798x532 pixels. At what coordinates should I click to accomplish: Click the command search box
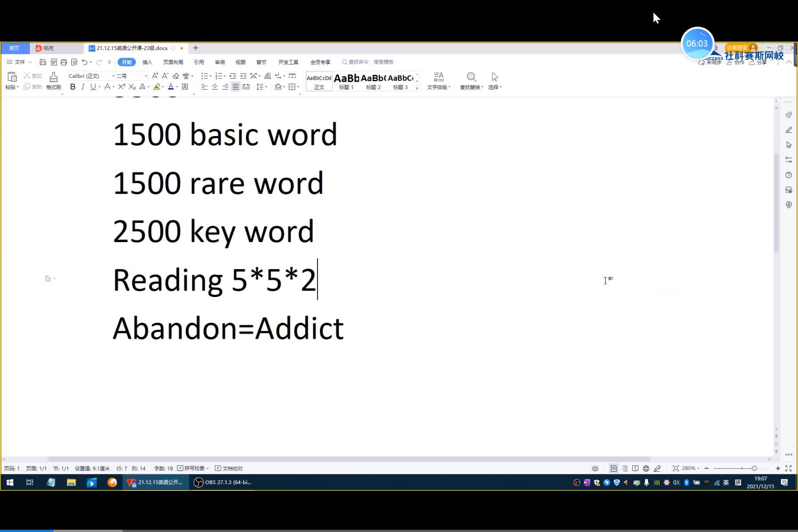coord(368,62)
